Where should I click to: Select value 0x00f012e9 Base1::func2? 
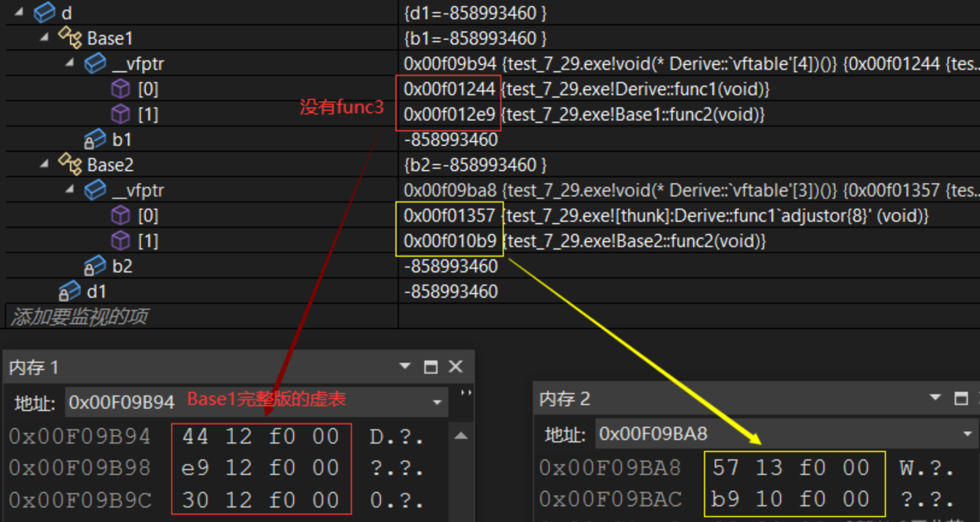pyautogui.click(x=584, y=115)
